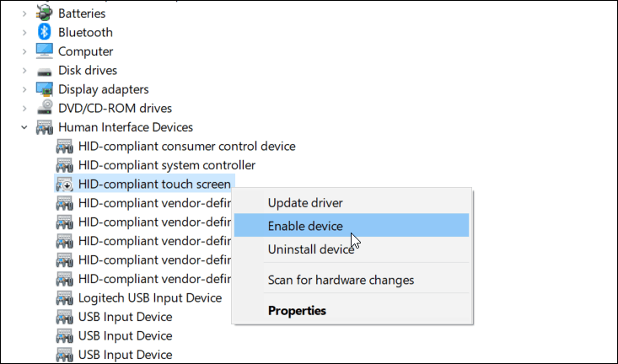The height and width of the screenshot is (364, 618).
Task: Click the Display adapters icon
Action: (x=44, y=89)
